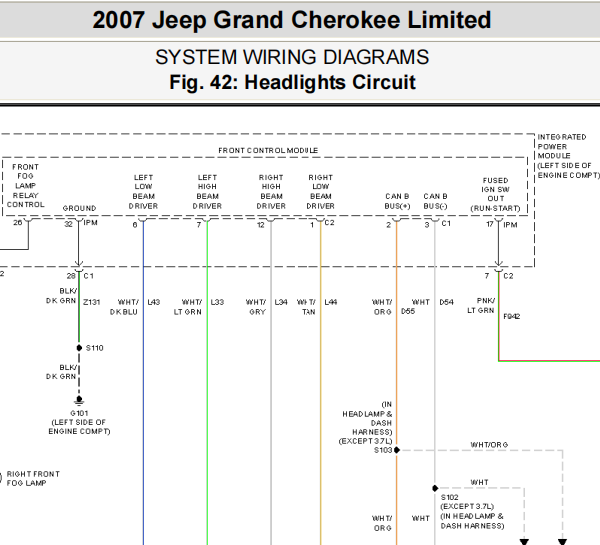600x545 pixels.
Task: Click connector label 'C2' beside pin 7
Action: point(508,276)
